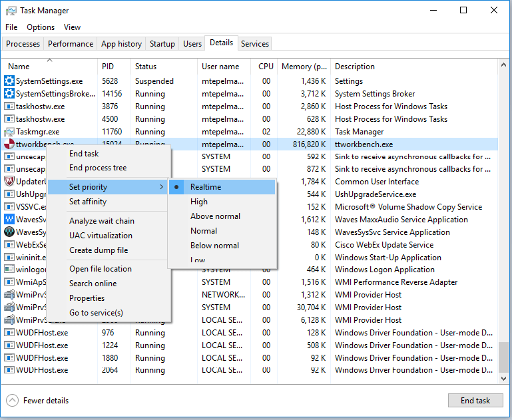Choose Go to service(s)

(108, 313)
